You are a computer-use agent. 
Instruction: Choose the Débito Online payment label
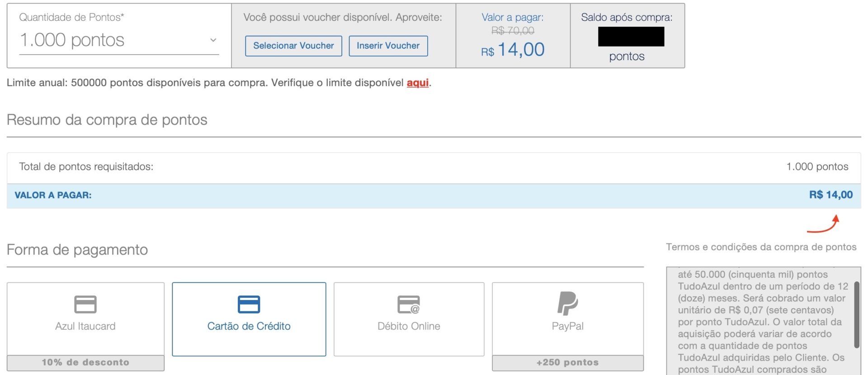(x=409, y=326)
